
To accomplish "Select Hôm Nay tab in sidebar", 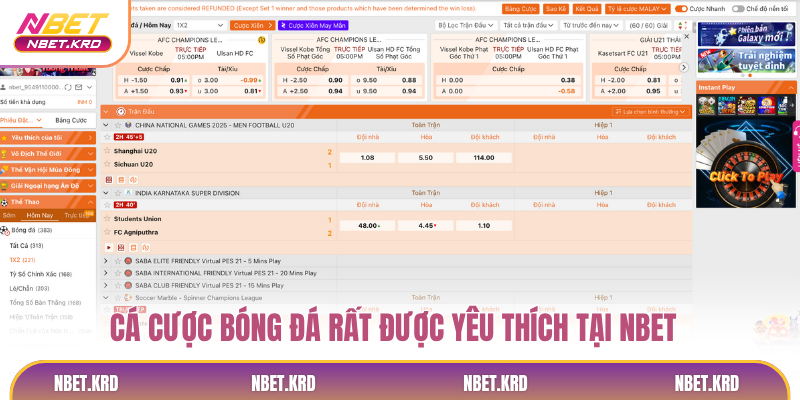I will pyautogui.click(x=40, y=215).
